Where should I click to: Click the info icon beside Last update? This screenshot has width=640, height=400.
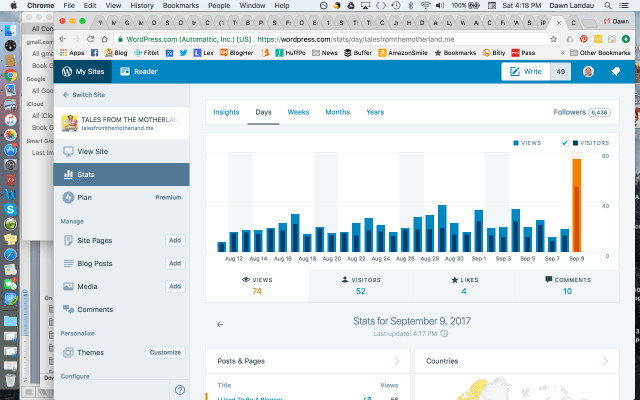coord(444,333)
